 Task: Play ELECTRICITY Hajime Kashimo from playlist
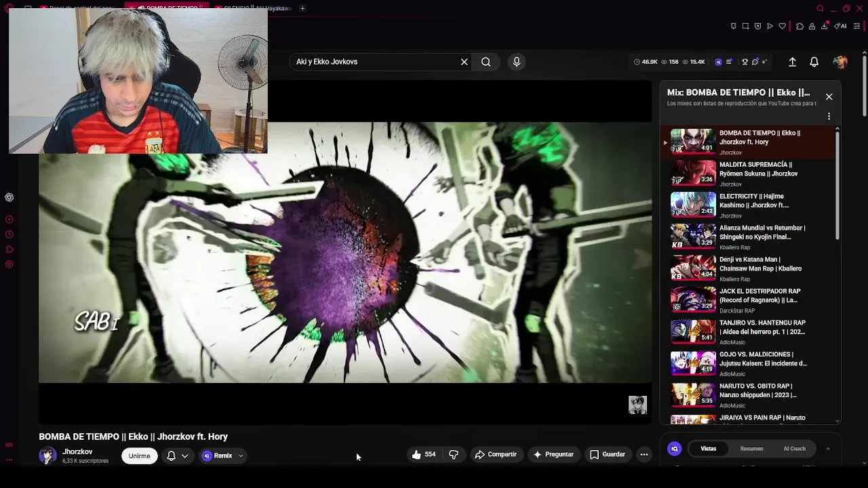(x=749, y=205)
